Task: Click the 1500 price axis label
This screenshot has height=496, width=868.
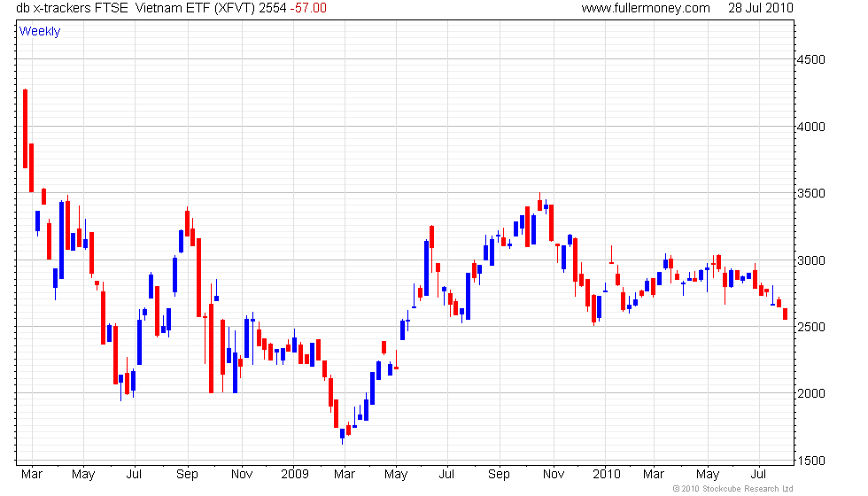Action: [811, 461]
